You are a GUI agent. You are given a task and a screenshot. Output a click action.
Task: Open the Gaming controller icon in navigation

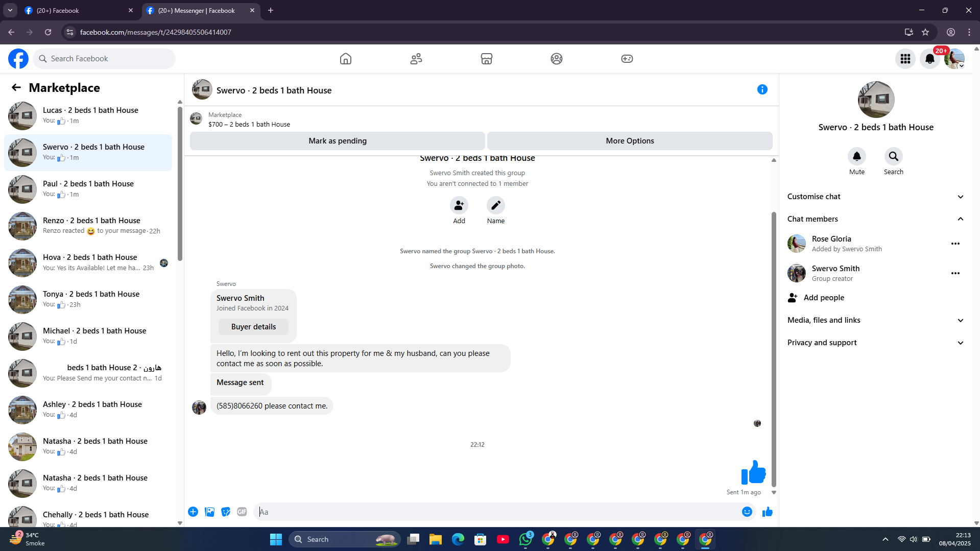tap(627, 59)
